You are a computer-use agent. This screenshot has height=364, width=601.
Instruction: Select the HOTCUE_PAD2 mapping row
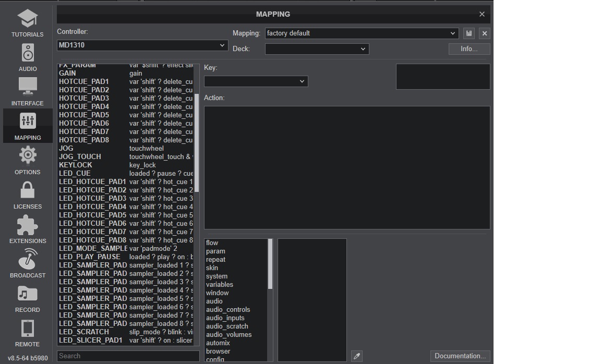pyautogui.click(x=126, y=90)
